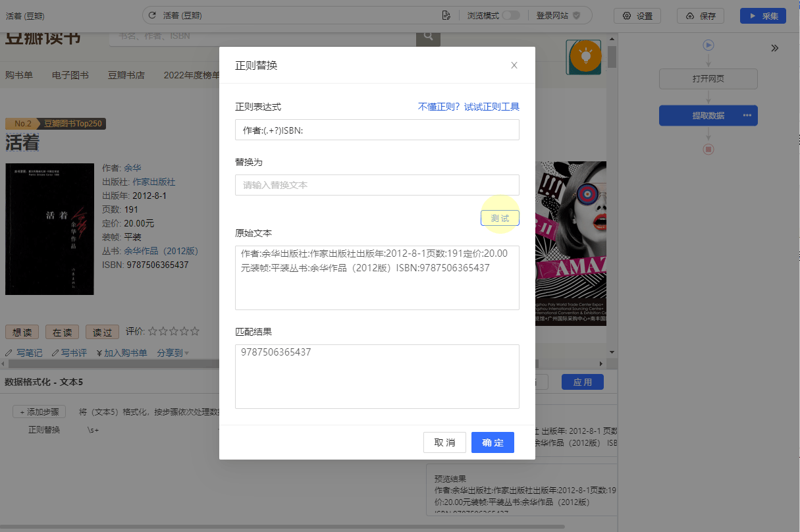Mark book as 在读
The image size is (800, 532).
point(62,332)
